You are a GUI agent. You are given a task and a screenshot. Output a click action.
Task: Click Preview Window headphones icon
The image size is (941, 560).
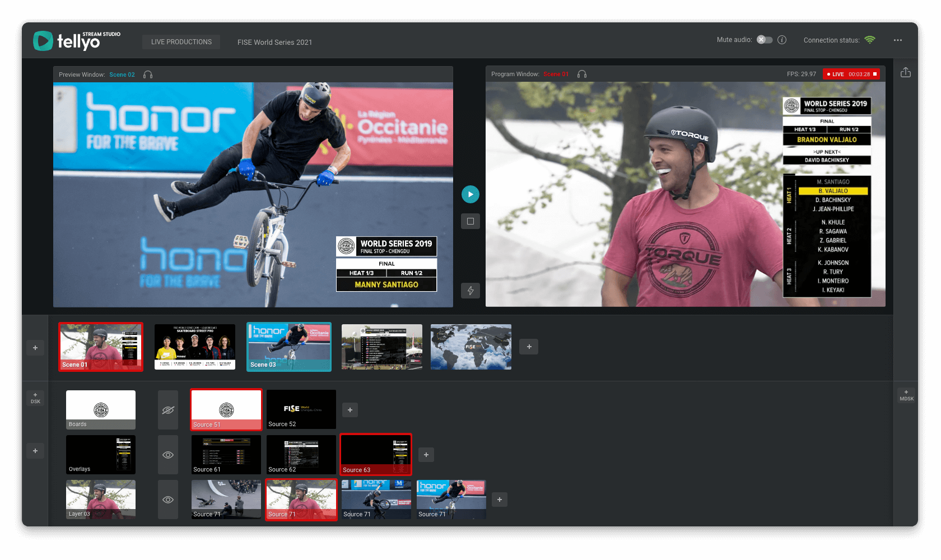(x=148, y=74)
